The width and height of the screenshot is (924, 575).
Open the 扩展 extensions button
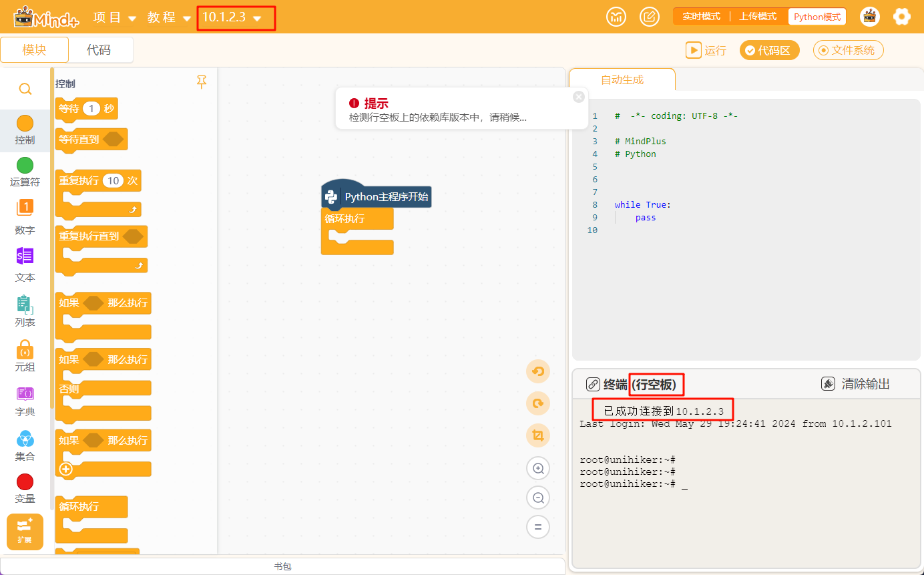coord(25,532)
